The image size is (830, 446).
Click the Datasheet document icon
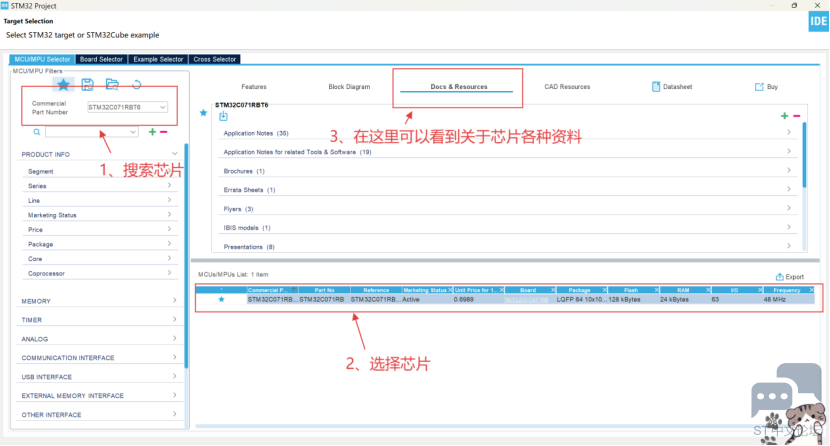656,87
